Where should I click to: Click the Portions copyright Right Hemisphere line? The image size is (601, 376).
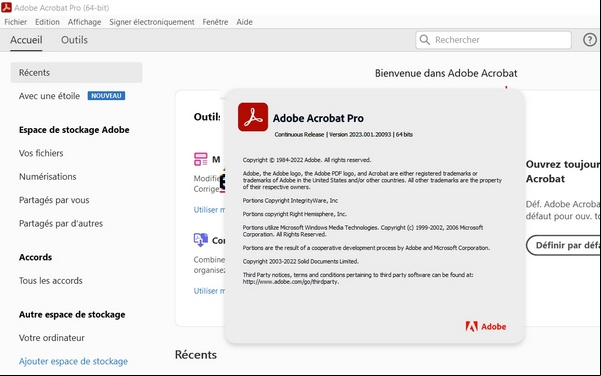(294, 214)
